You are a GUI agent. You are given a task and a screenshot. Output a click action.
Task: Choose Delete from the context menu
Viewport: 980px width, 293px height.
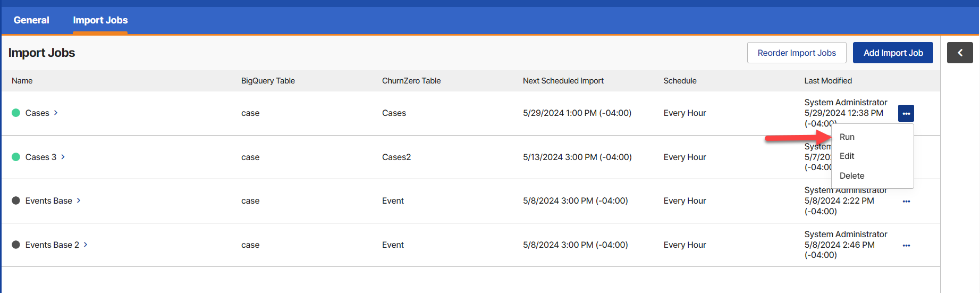point(852,175)
